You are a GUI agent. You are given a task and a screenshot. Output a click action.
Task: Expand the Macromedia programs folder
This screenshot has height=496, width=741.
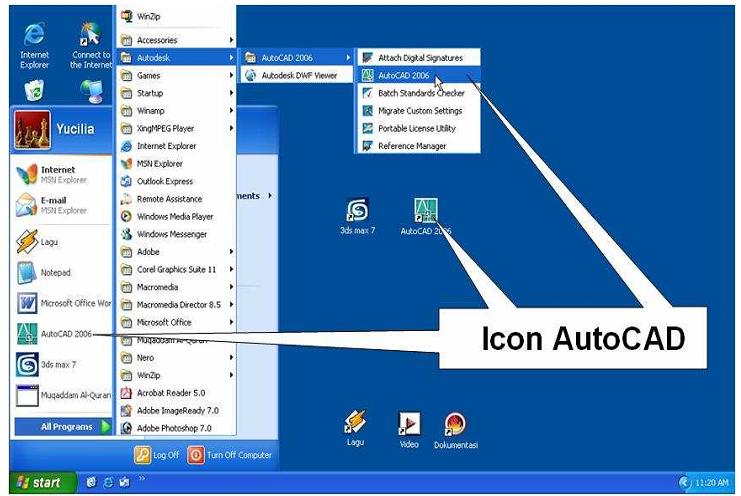coord(177,287)
